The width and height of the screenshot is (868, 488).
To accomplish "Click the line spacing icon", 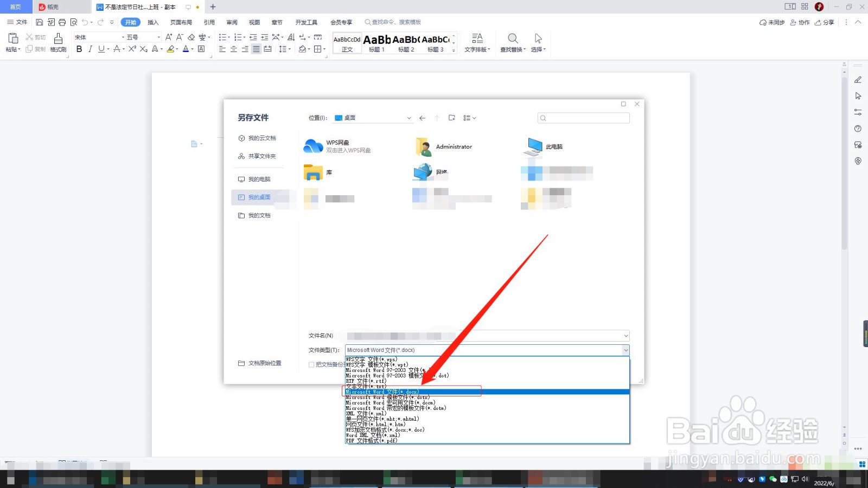I will coord(283,49).
